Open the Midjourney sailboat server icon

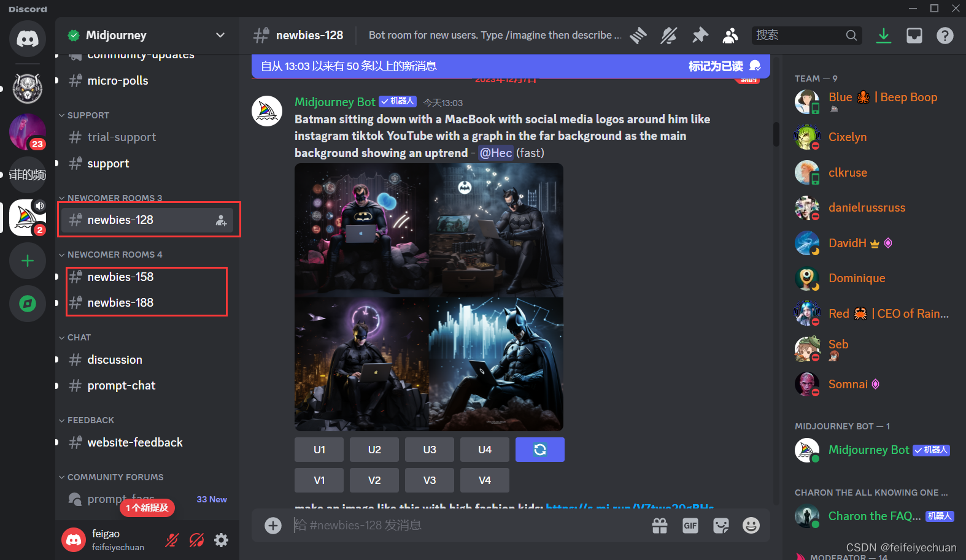[x=28, y=218]
